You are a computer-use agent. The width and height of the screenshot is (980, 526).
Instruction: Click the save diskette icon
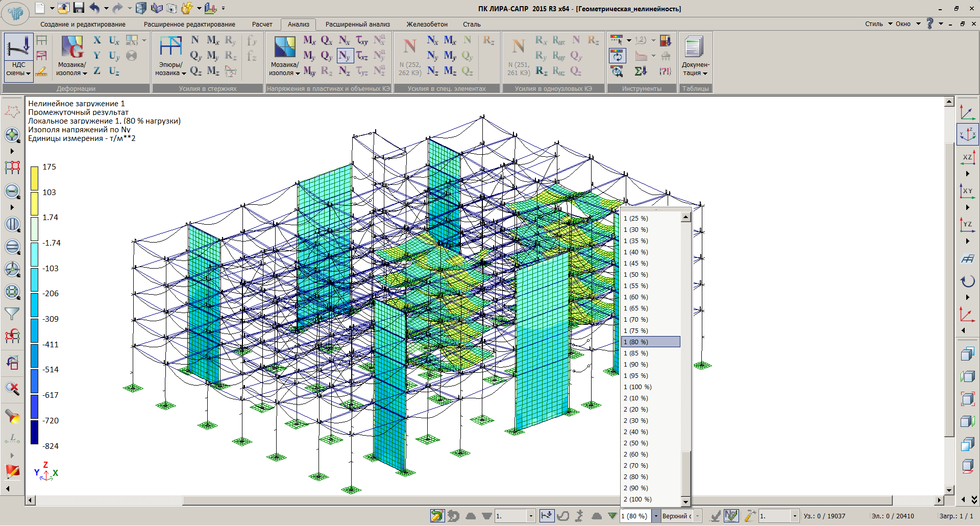click(79, 8)
